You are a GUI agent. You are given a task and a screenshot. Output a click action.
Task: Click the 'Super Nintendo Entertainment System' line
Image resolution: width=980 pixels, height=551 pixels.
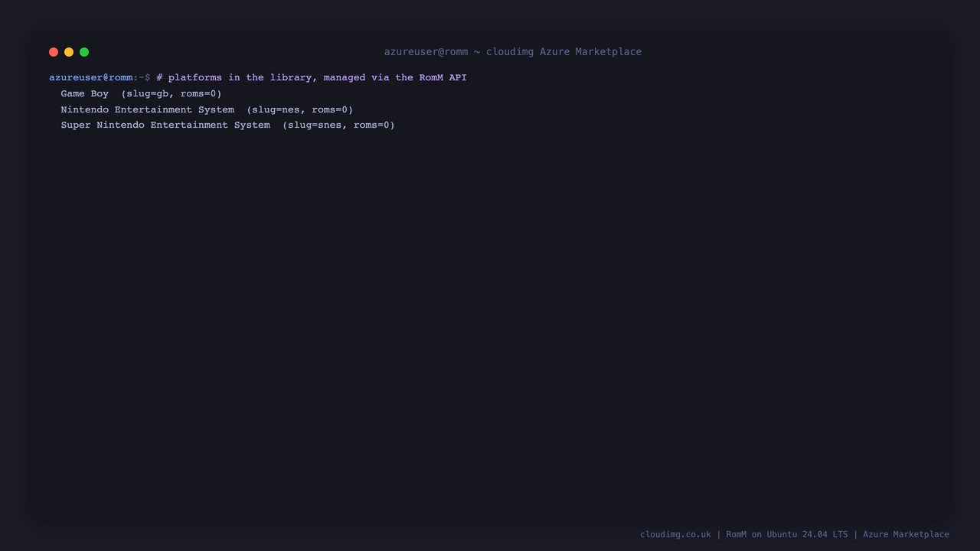click(x=228, y=125)
